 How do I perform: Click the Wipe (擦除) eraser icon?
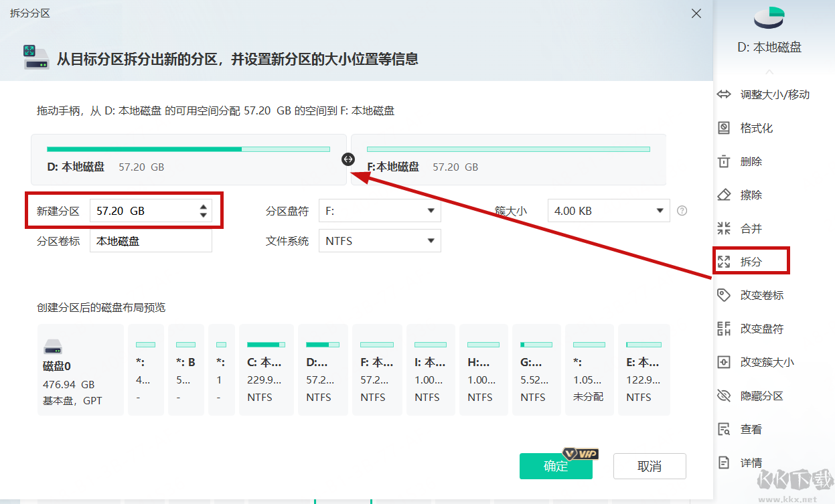723,195
